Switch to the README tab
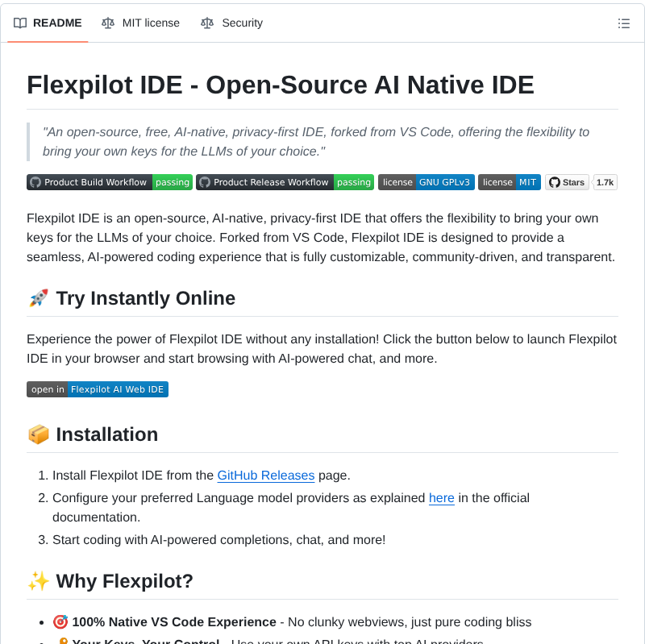The image size is (645, 644). [56, 23]
